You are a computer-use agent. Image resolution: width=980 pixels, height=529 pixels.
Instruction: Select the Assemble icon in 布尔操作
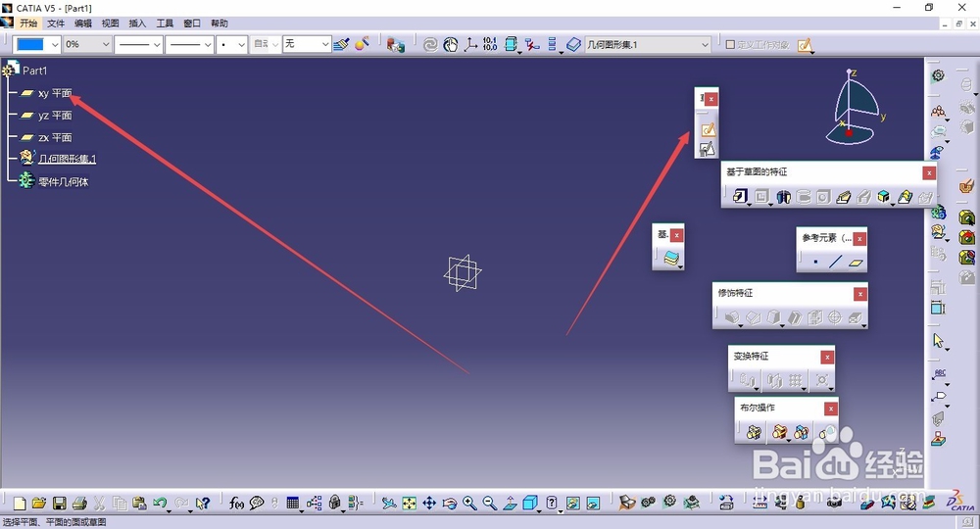point(755,432)
